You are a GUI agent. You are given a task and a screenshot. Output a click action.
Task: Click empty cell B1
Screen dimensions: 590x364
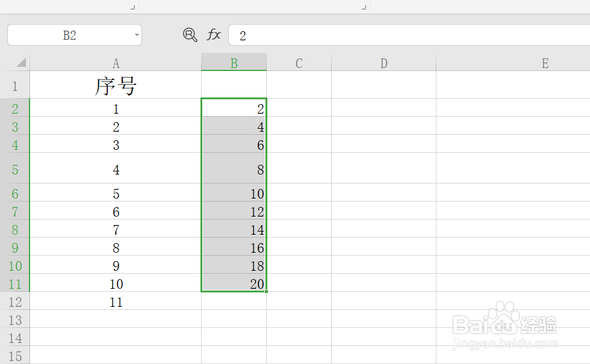click(234, 85)
